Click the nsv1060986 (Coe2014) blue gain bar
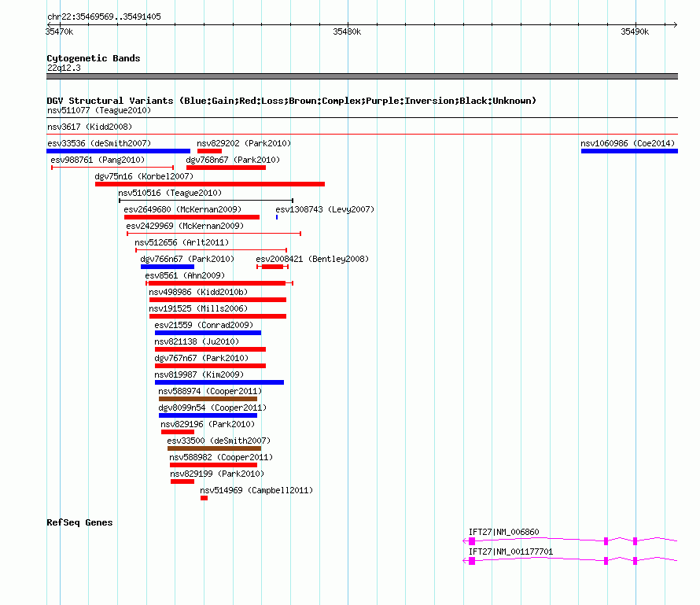Image resolution: width=700 pixels, height=605 pixels. coord(629,151)
